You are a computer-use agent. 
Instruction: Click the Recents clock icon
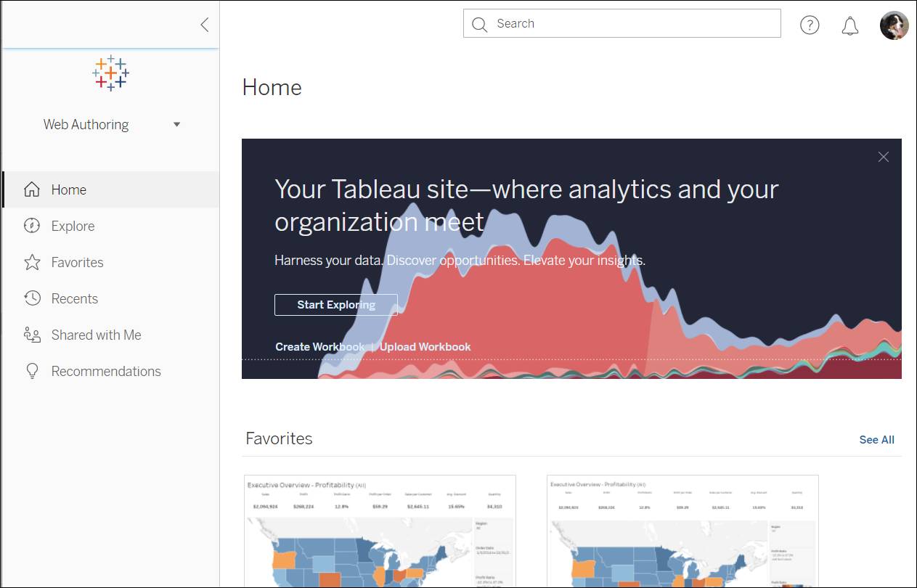point(32,298)
